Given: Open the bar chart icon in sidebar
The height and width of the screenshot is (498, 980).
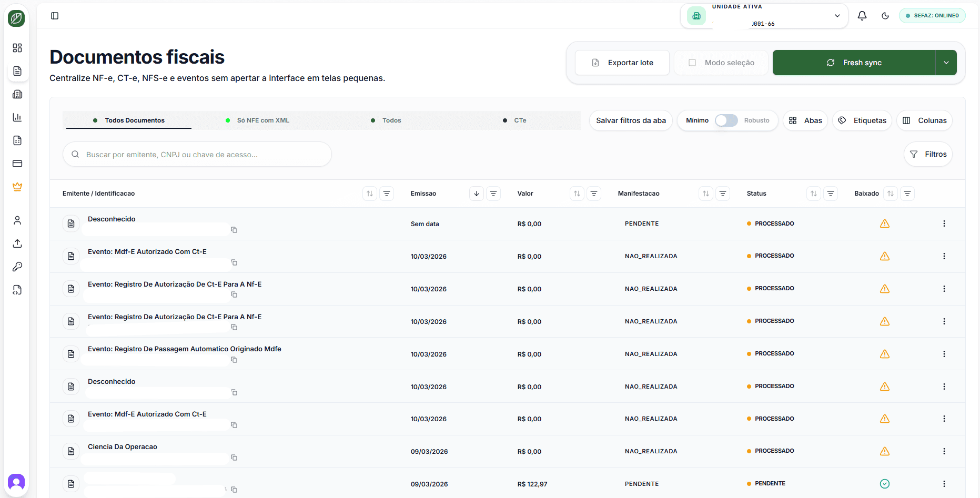Looking at the screenshot, I should click(17, 117).
